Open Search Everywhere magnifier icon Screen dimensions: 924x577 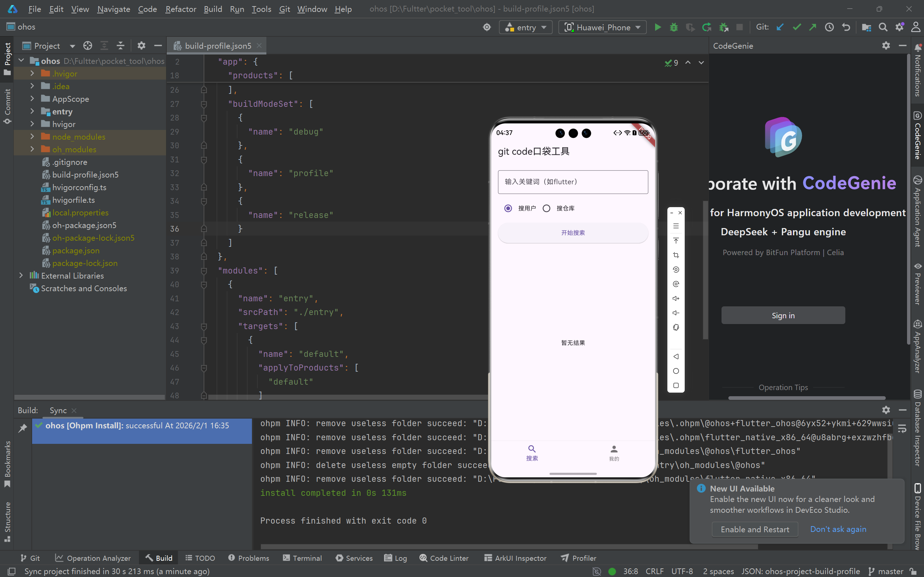coord(883,27)
